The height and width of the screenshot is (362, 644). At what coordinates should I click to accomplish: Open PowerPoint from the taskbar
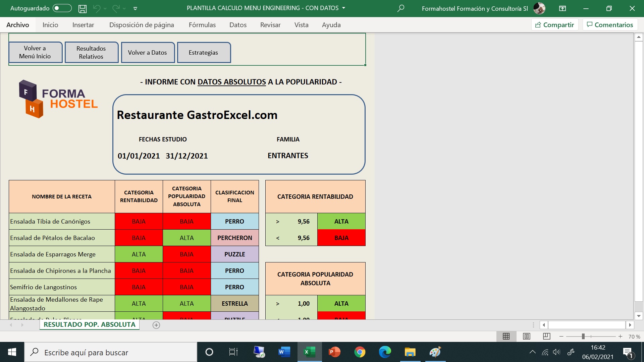tap(335, 352)
